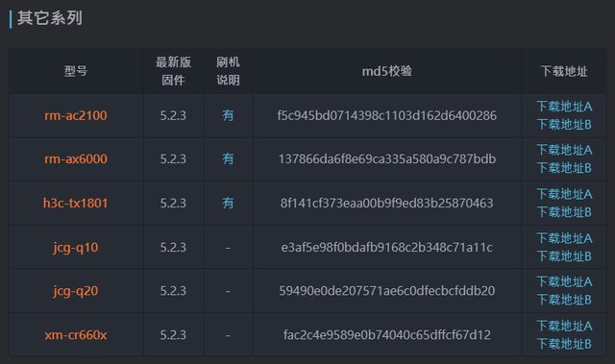Open the rm-ac2100 model link
This screenshot has width=615, height=364.
[76, 115]
